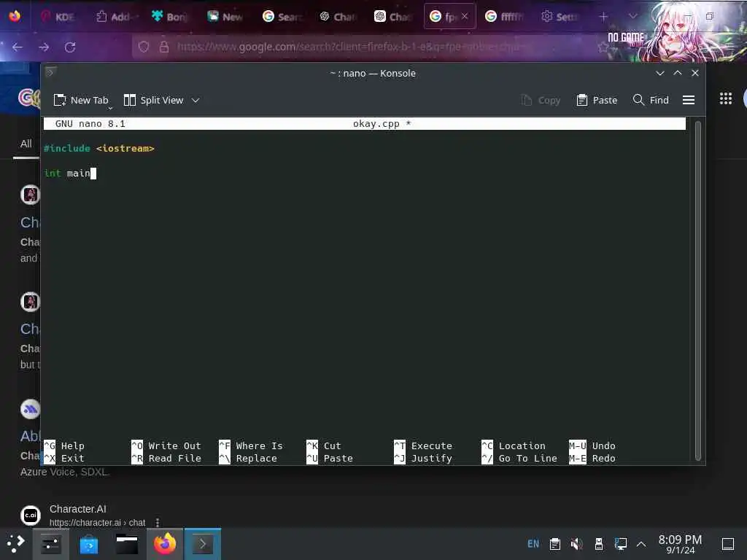Expand the Split View dropdown arrow

click(196, 101)
